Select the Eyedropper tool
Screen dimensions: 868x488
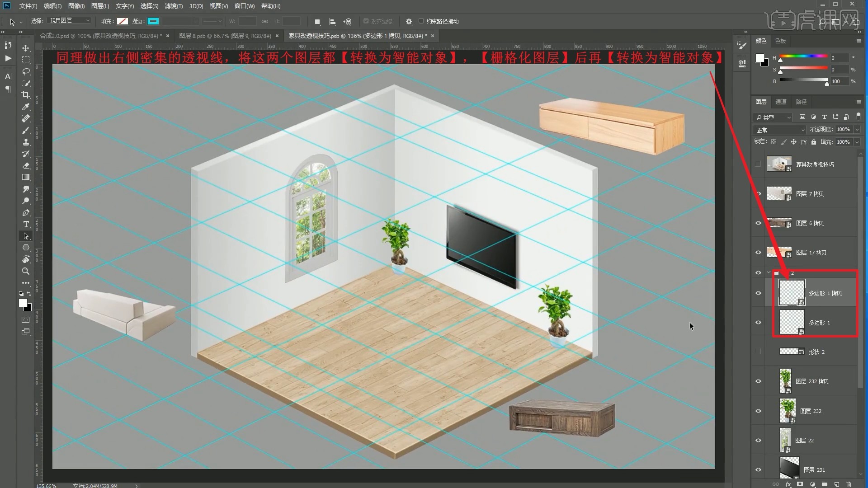coord(26,107)
